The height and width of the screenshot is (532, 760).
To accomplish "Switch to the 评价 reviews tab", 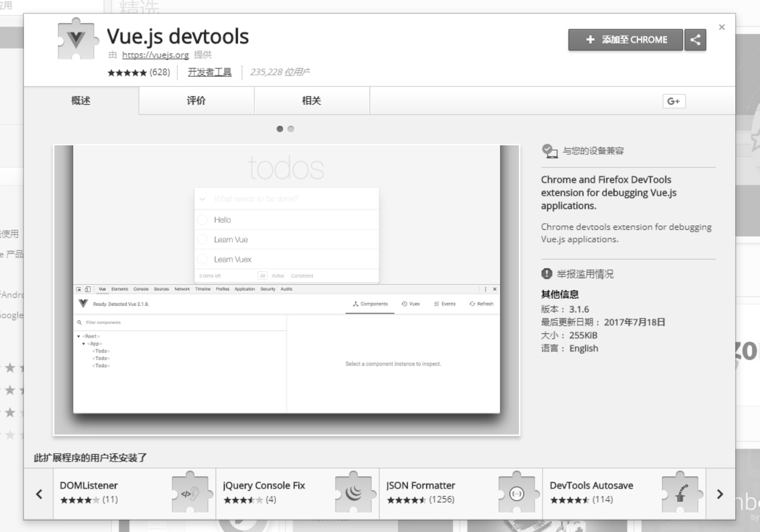I will pos(196,101).
